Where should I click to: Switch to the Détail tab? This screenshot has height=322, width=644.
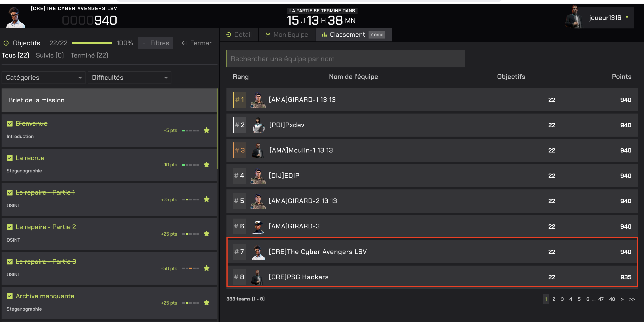tap(239, 34)
